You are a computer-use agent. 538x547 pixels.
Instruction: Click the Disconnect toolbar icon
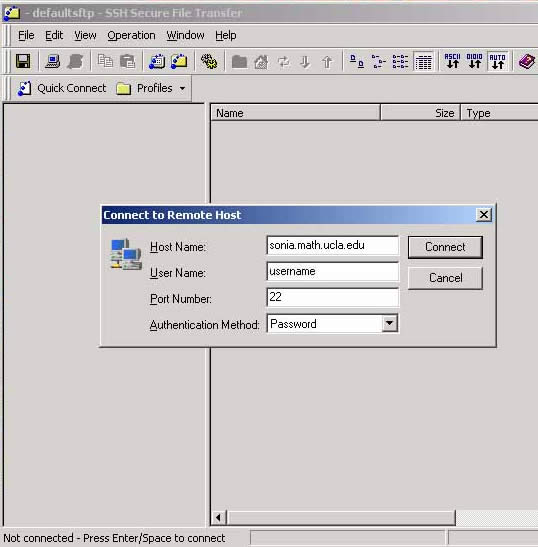(75, 62)
